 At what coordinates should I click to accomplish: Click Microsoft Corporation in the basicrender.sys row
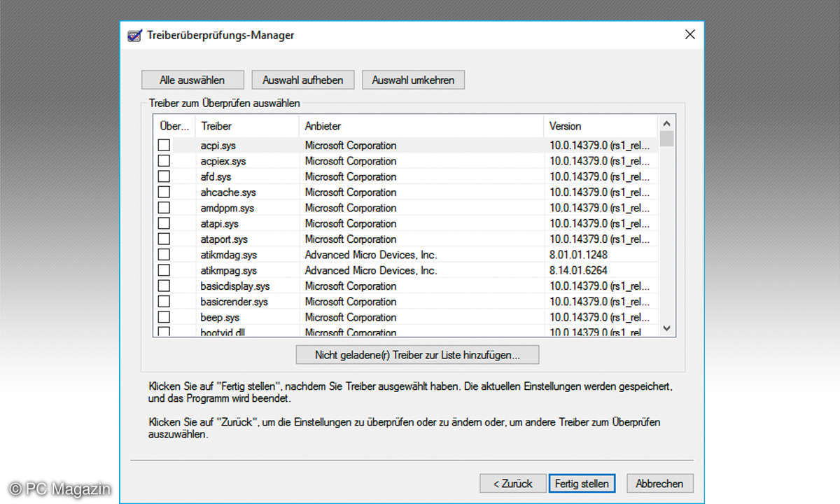pos(351,302)
